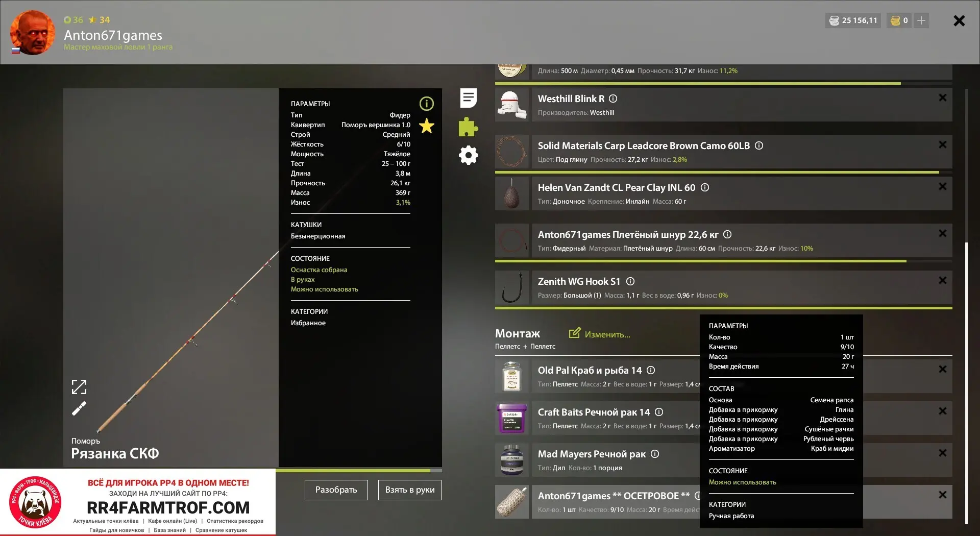Open the document notes icon
This screenshot has height=536, width=980.
(468, 98)
